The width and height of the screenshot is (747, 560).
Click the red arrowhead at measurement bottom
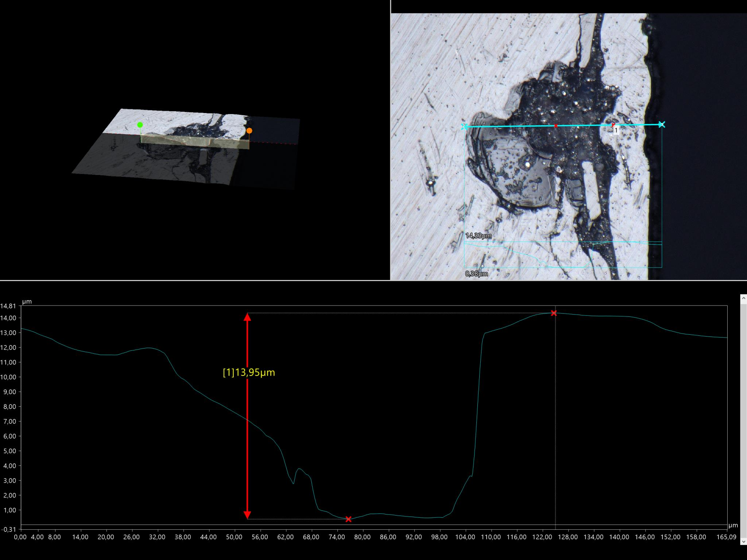(x=247, y=515)
